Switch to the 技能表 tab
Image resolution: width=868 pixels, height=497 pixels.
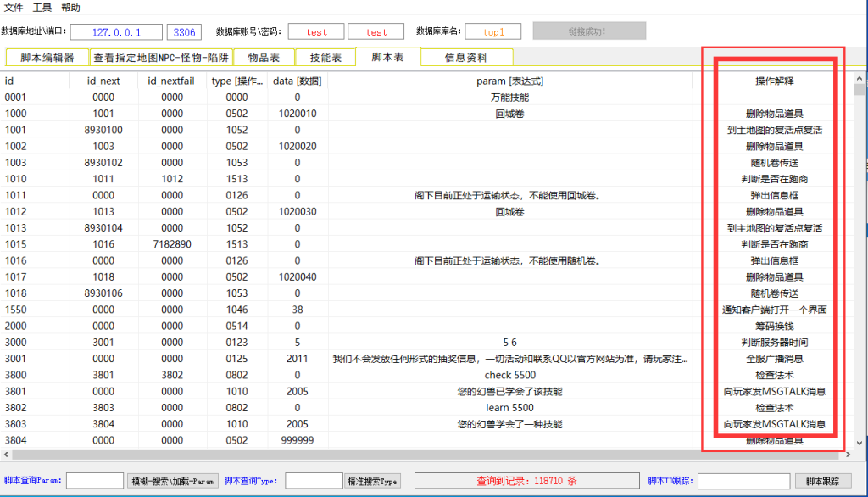pos(325,58)
